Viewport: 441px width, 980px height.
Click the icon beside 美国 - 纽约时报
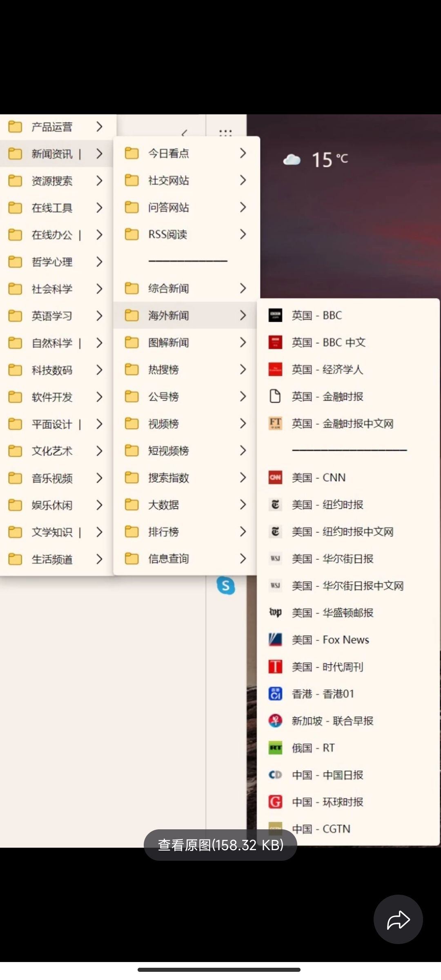[x=275, y=505]
